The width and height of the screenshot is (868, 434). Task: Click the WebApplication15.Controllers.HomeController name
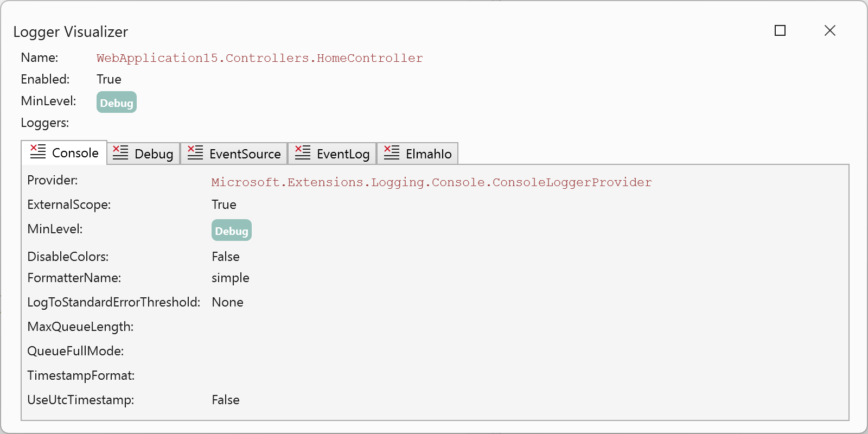click(259, 58)
